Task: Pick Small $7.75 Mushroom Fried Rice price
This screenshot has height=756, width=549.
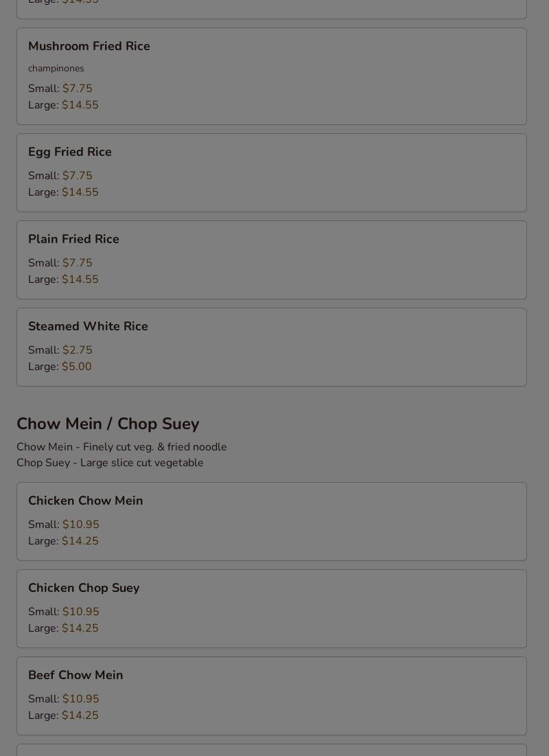Action: (77, 89)
